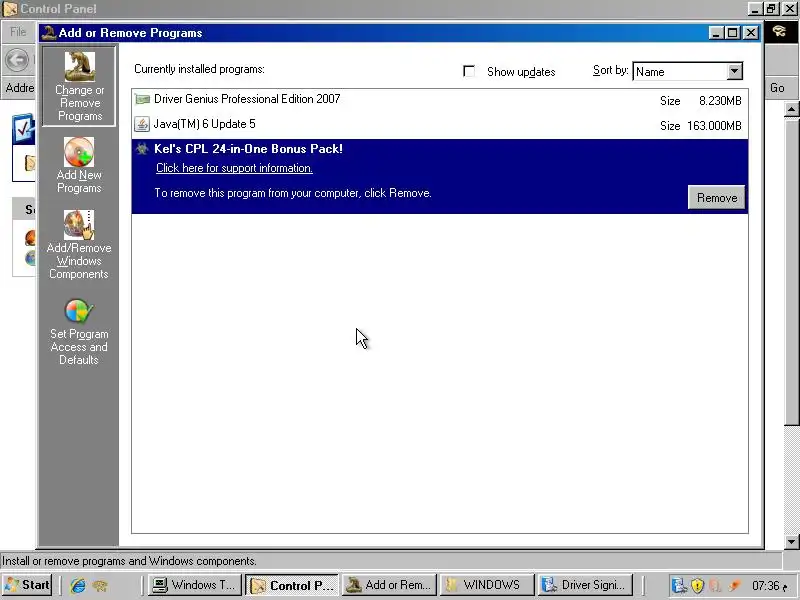
Task: Click the Kel's CPL Bonus Pack icon
Action: [142, 148]
